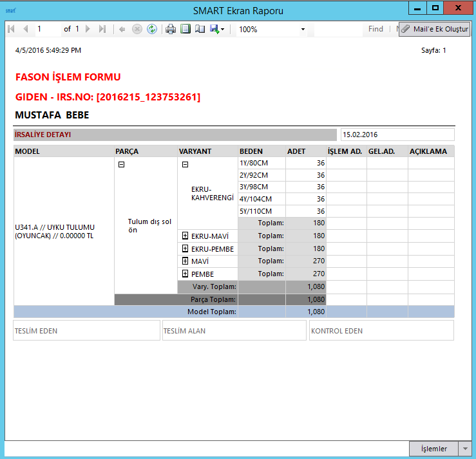Image resolution: width=476 pixels, height=459 pixels.
Task: Open the 100% zoom level dropdown
Action: [303, 30]
